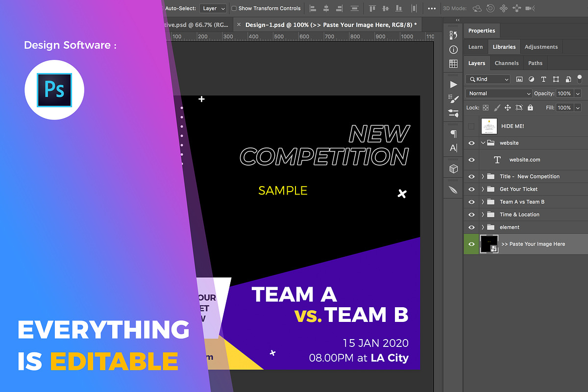The image size is (588, 392).
Task: Click lock transparent pixels icon
Action: pos(486,107)
